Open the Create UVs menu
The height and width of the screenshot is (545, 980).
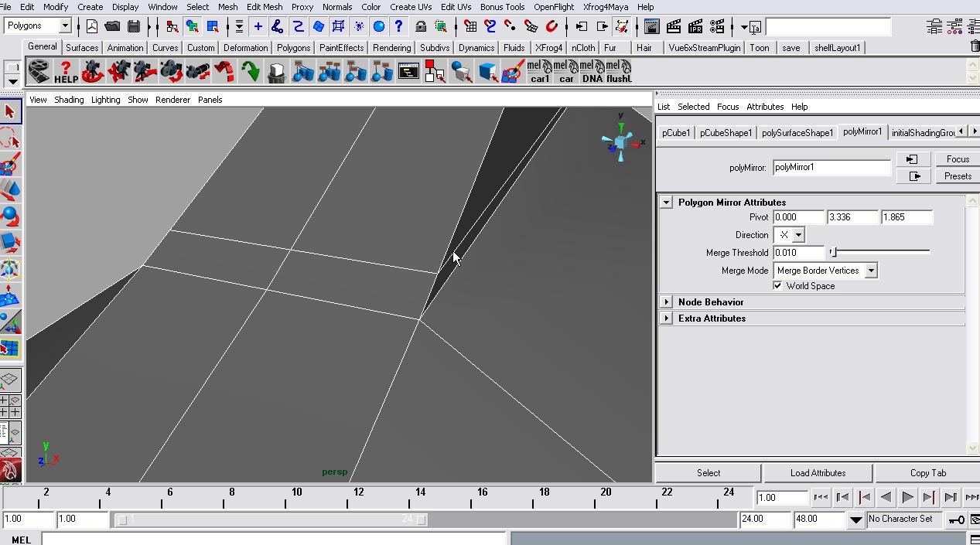pos(411,7)
